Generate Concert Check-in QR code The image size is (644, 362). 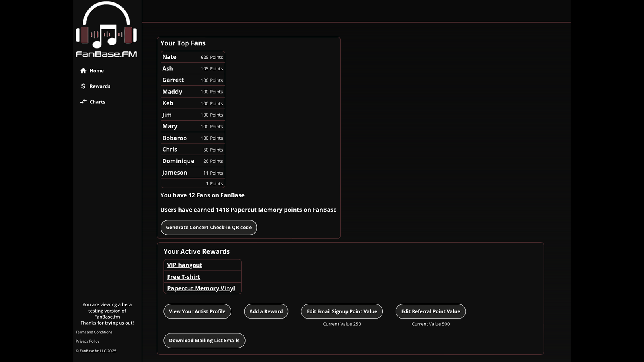(208, 228)
